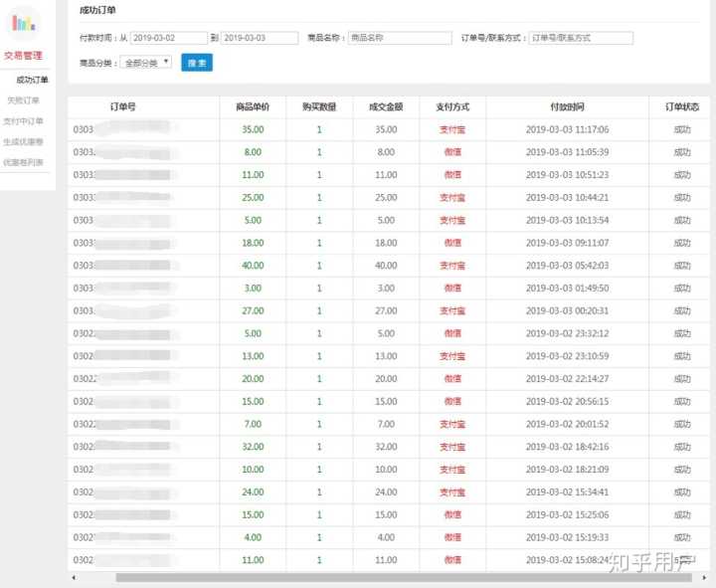The image size is (716, 588).
Task: Click the 支付方式 column header
Action: pos(452,106)
